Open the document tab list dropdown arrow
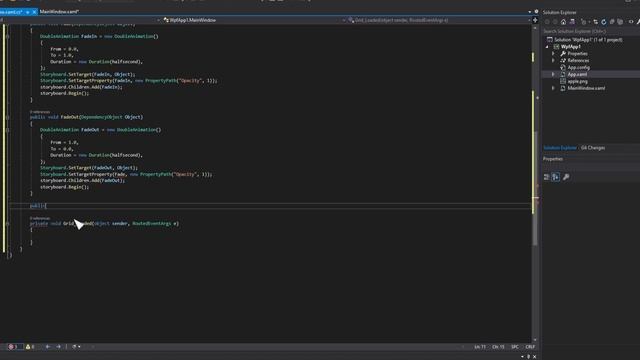 (x=530, y=12)
